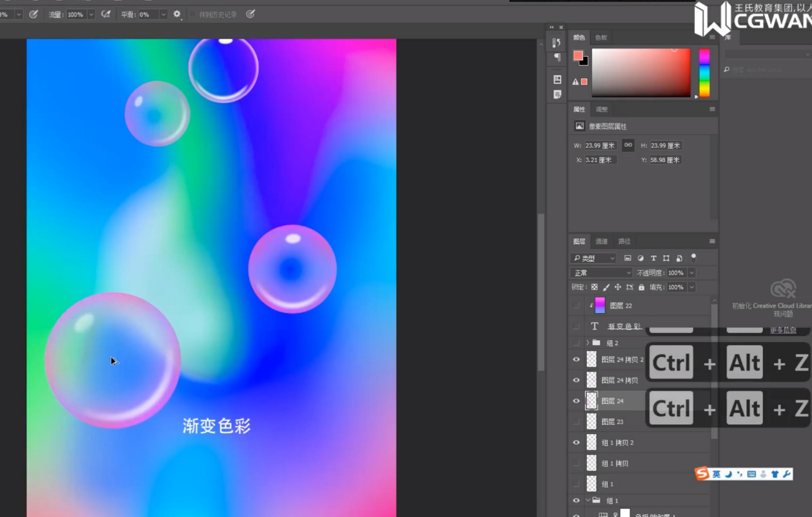Toggle pressure for opacity icon in options bar
This screenshot has width=812, height=517.
click(x=33, y=14)
